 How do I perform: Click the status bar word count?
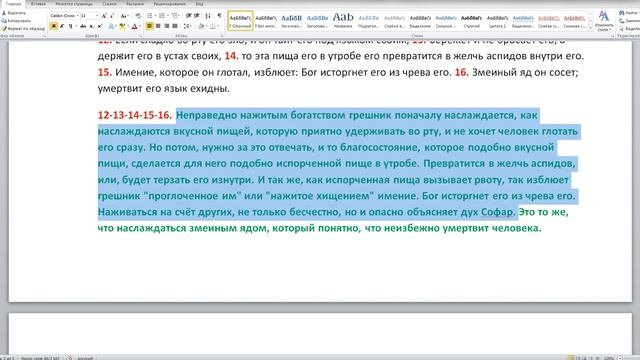(x=40, y=358)
